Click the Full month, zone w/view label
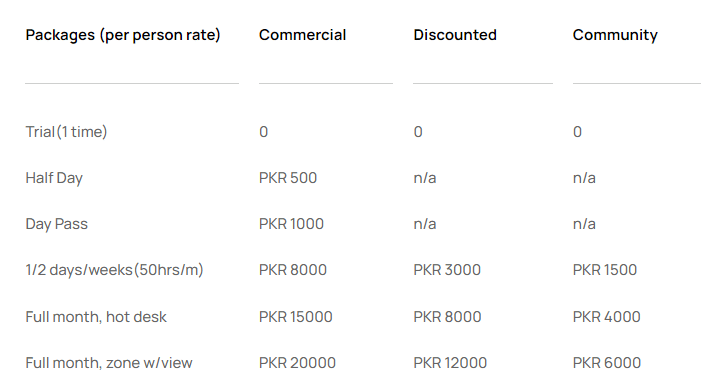 point(109,363)
